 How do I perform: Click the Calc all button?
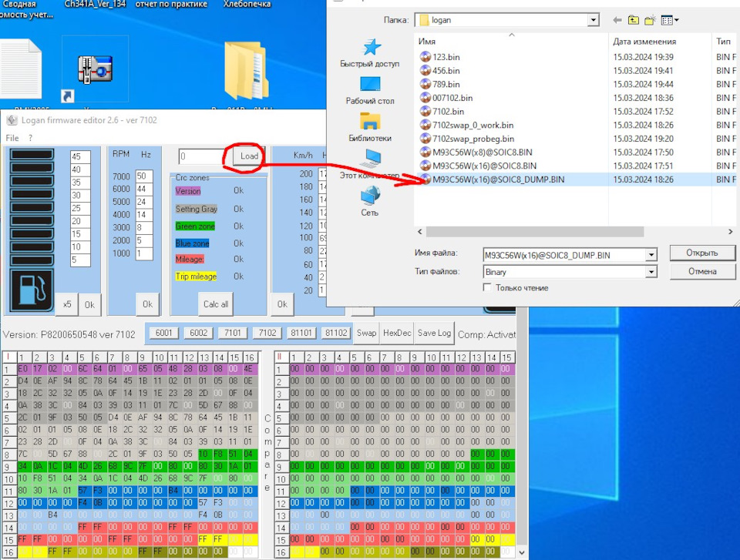(x=216, y=304)
